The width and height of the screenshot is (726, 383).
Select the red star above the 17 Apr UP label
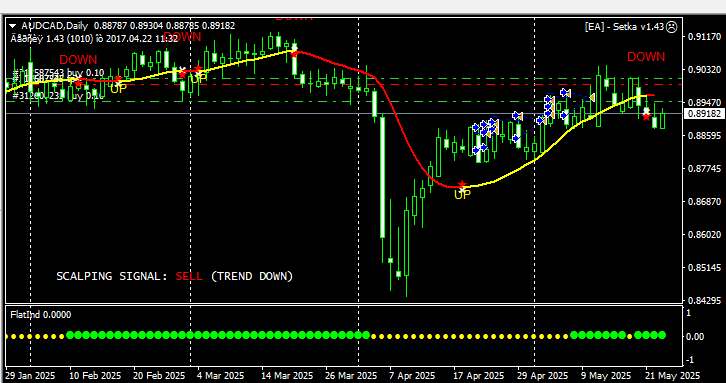coord(462,185)
